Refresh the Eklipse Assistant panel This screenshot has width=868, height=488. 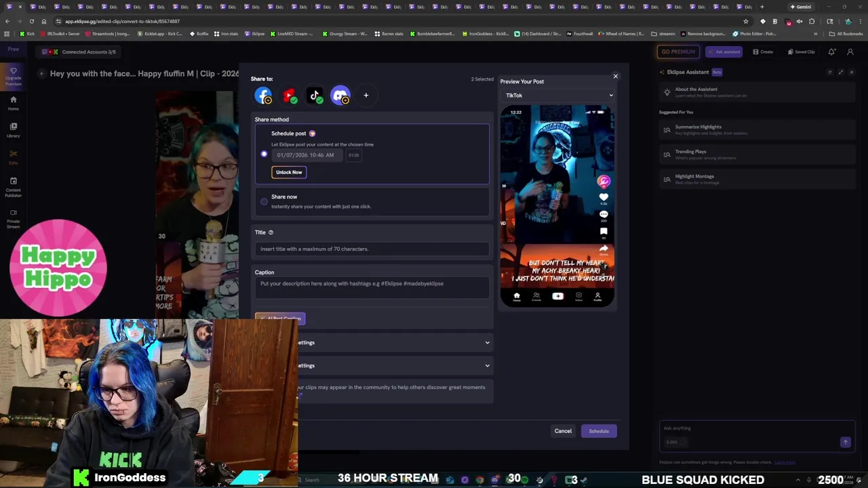tap(829, 72)
